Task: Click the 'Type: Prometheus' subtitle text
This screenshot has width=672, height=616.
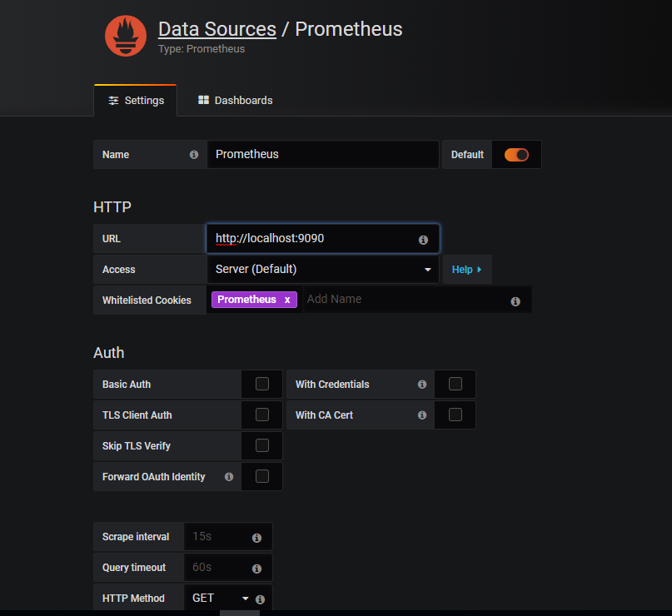Action: (x=202, y=49)
